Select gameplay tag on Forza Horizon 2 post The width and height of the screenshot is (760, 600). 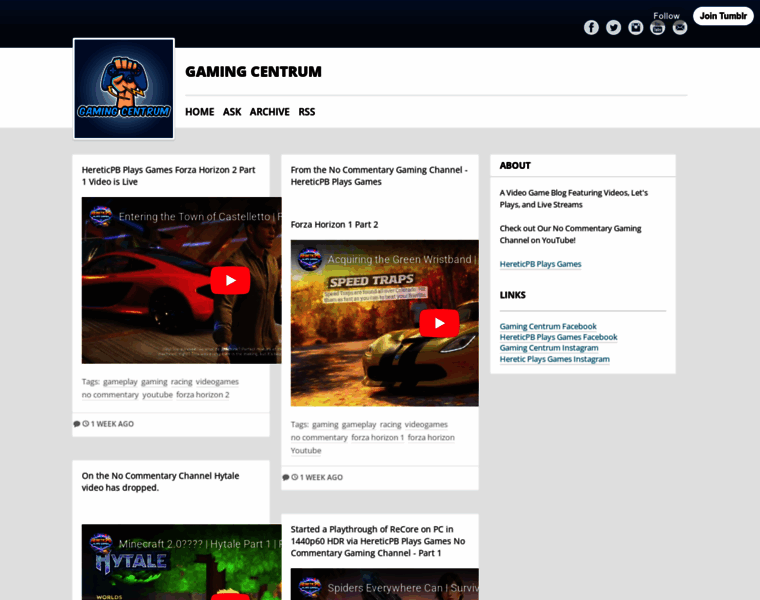click(x=120, y=382)
